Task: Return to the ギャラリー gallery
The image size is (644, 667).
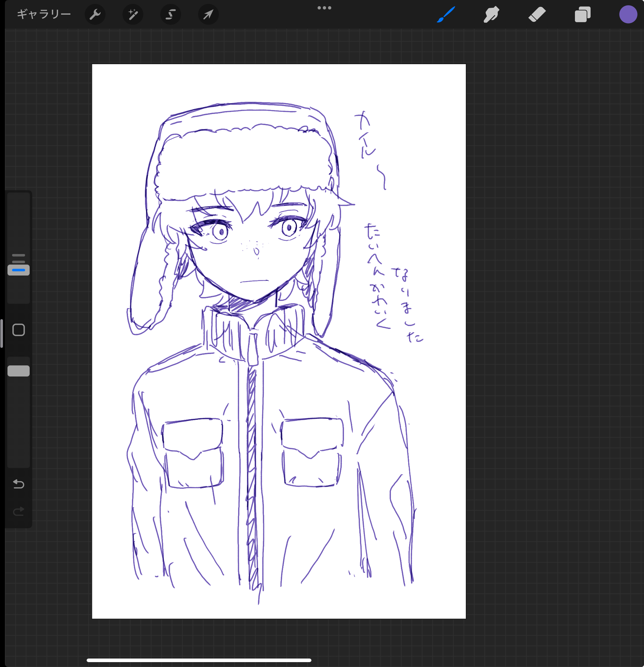Action: coord(44,14)
